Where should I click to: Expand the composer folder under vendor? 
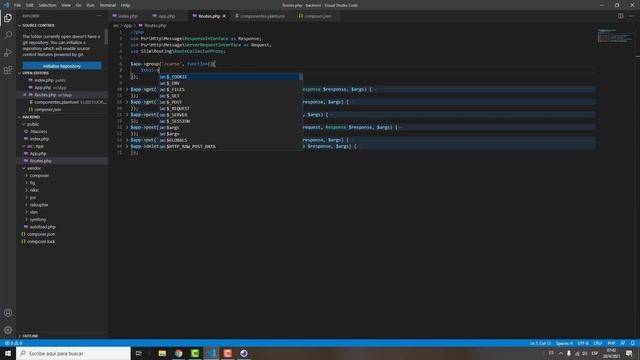[39, 176]
